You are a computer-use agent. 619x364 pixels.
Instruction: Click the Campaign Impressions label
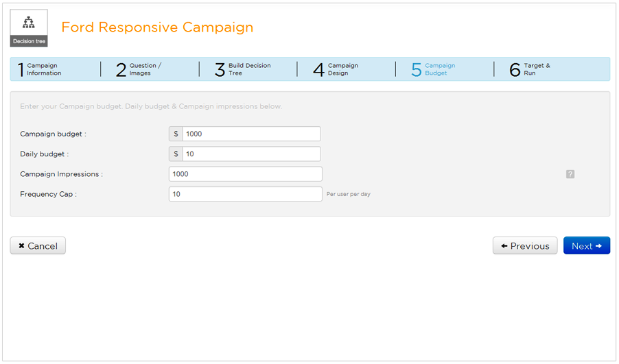61,174
